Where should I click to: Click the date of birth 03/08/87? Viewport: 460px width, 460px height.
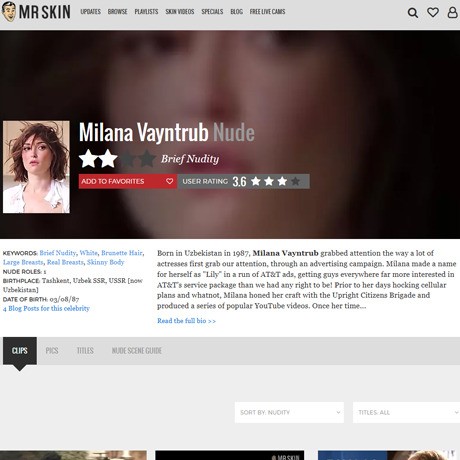click(x=64, y=299)
